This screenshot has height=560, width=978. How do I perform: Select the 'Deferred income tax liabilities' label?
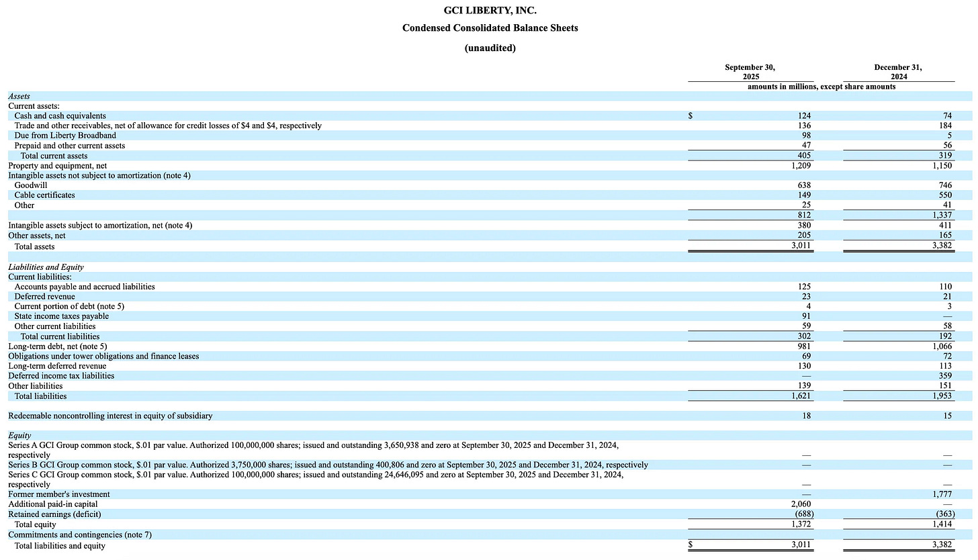tap(61, 375)
